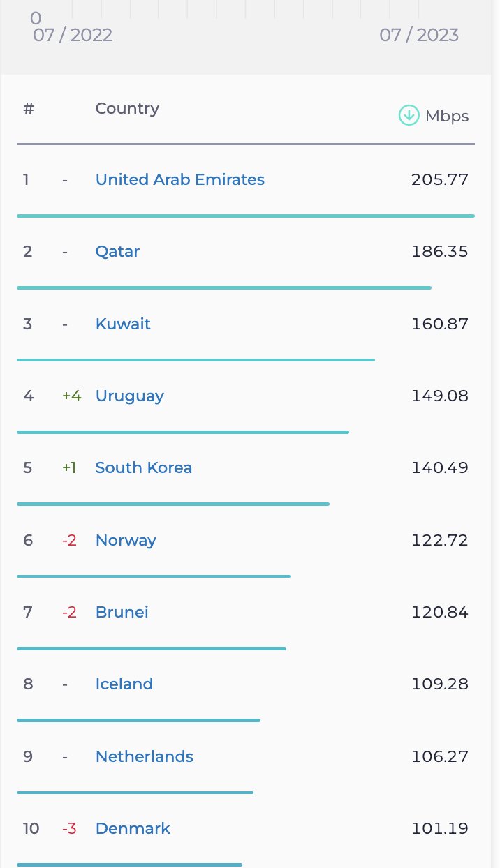This screenshot has width=500, height=868.
Task: Click Denmark's -3 rank change indicator
Action: click(x=69, y=829)
